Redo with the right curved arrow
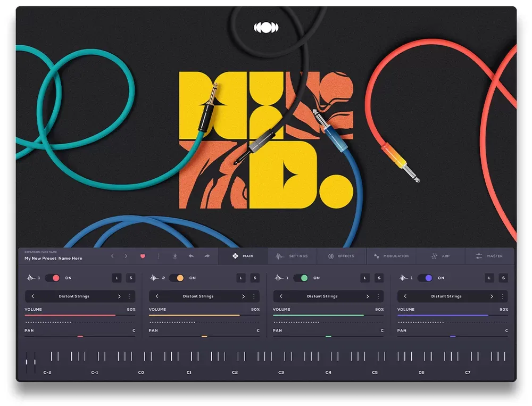 point(207,256)
